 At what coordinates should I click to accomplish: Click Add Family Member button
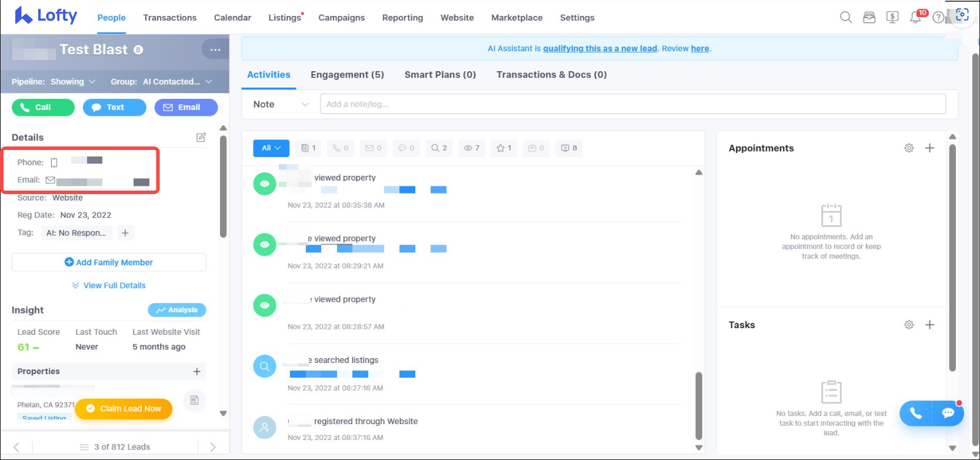pyautogui.click(x=109, y=262)
